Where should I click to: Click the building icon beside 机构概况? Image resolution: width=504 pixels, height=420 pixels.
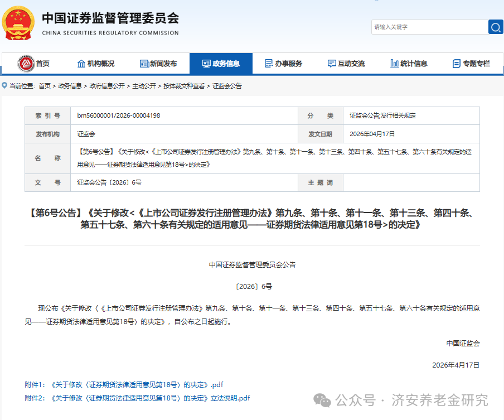coord(81,64)
